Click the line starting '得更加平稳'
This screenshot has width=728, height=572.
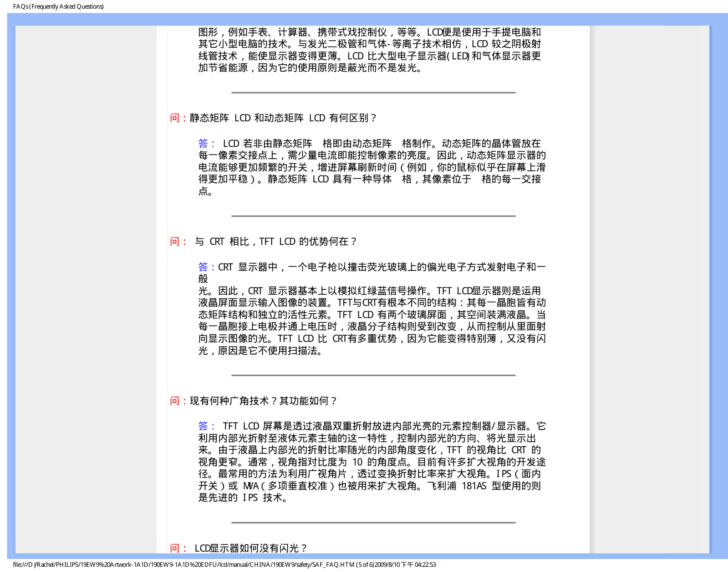370,179
